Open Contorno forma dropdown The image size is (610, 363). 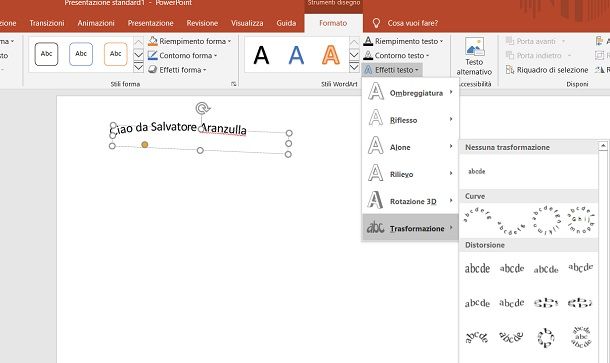(182, 56)
